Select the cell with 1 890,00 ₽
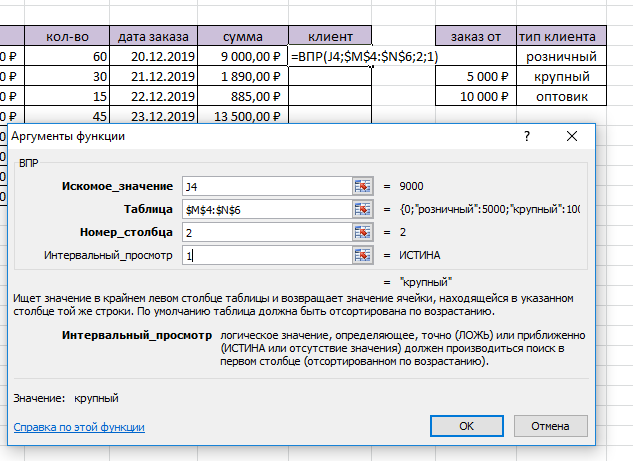Viewport: 633px width, 461px height. (x=243, y=76)
